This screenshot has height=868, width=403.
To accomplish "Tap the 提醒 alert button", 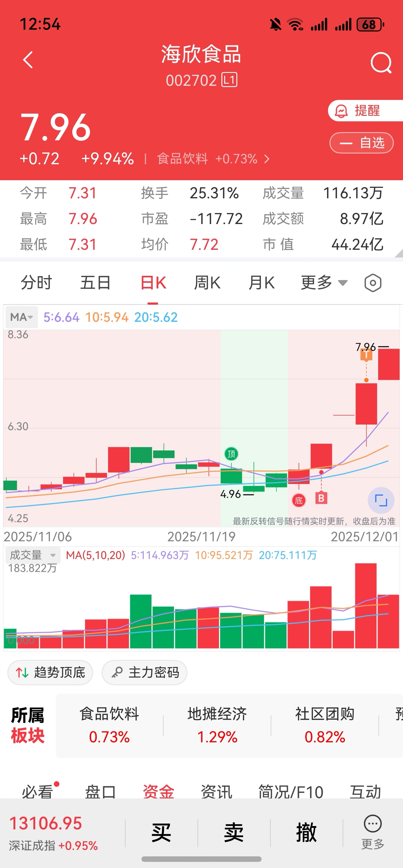I will click(x=366, y=111).
